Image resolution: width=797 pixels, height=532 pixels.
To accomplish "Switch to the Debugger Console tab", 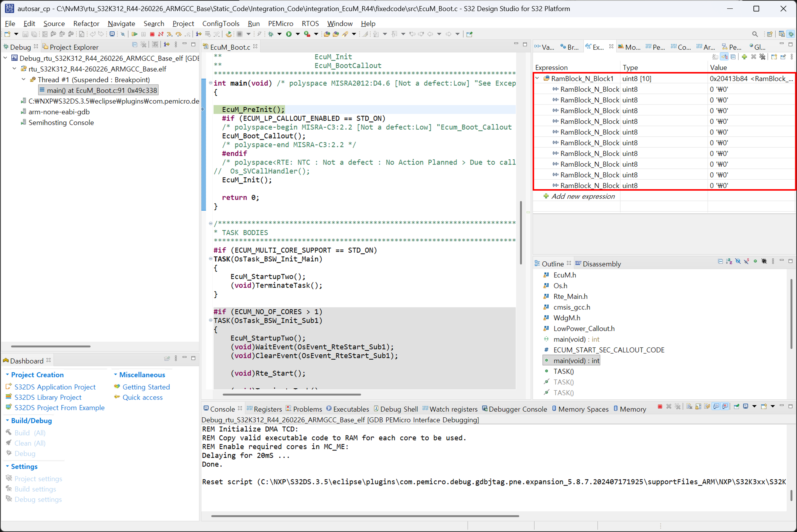I will tap(514, 409).
